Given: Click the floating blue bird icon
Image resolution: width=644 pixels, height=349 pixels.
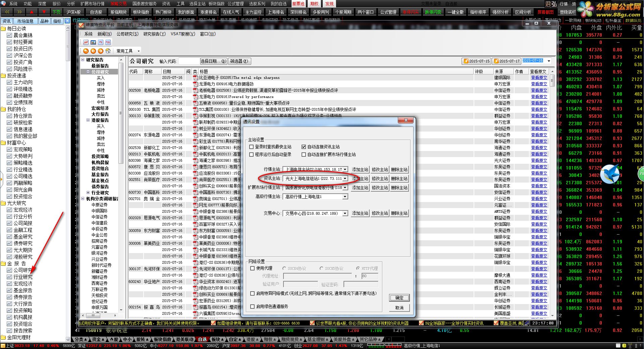Looking at the screenshot, I should click(610, 174).
